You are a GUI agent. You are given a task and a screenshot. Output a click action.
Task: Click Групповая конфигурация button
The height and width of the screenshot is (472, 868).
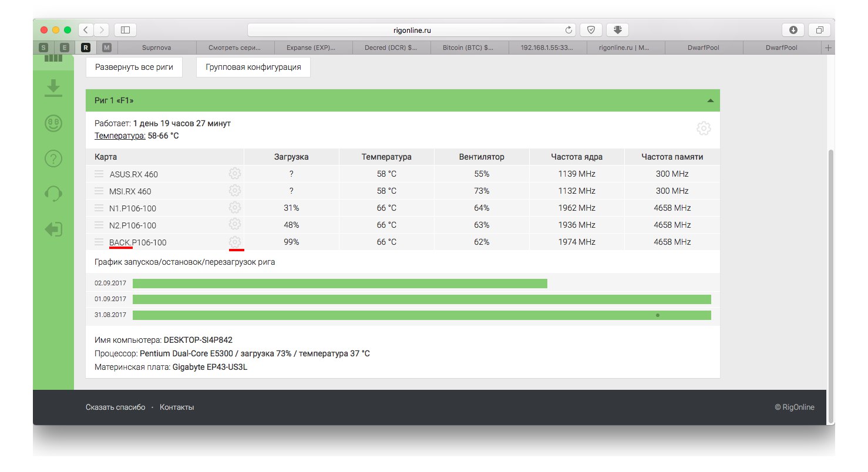pyautogui.click(x=253, y=67)
